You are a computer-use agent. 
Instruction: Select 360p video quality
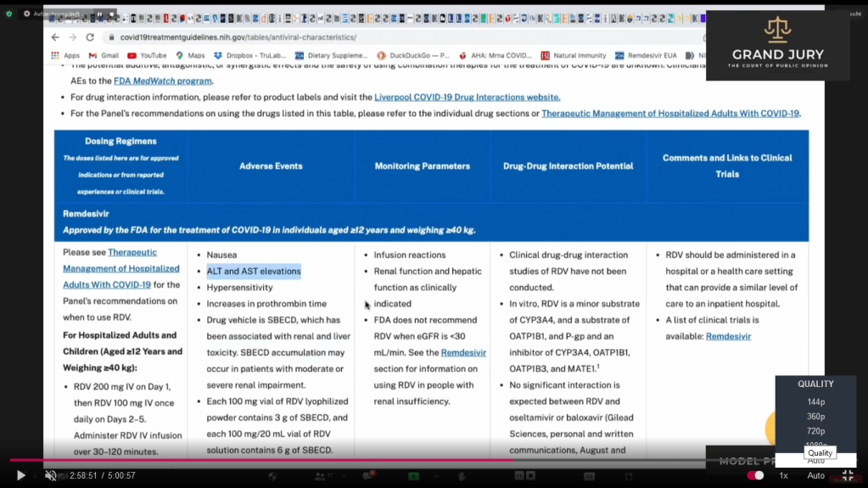click(x=815, y=417)
